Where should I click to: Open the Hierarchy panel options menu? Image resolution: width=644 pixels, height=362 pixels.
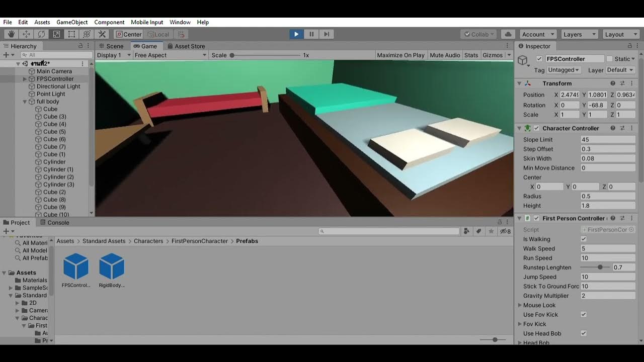point(89,46)
